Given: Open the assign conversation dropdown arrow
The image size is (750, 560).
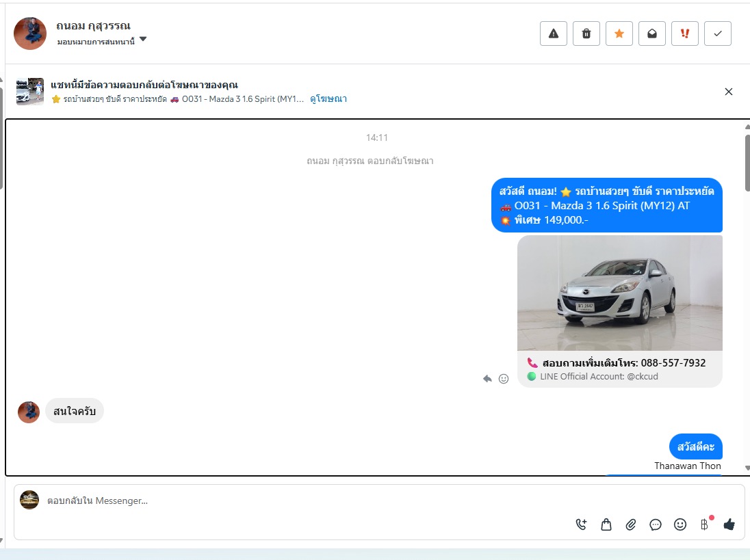Looking at the screenshot, I should click(x=143, y=39).
